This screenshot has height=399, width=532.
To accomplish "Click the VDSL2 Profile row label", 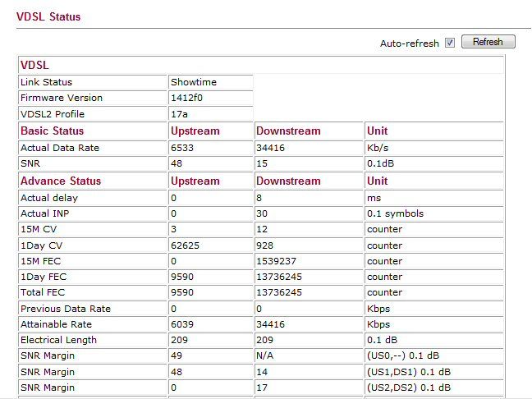I will [53, 114].
